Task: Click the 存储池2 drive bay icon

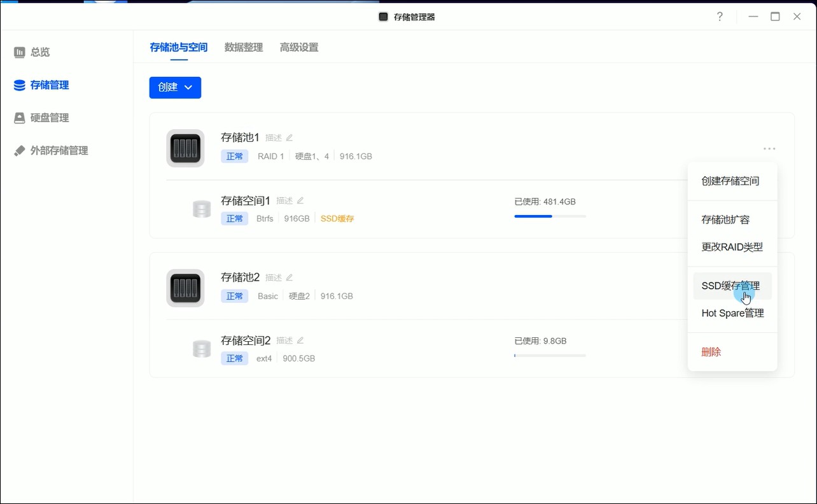Action: click(x=185, y=288)
